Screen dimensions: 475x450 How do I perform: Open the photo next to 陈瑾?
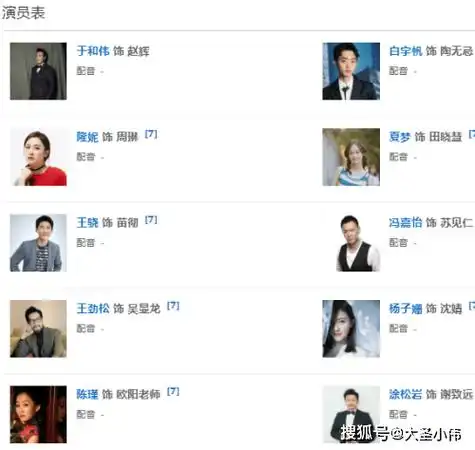click(x=38, y=414)
